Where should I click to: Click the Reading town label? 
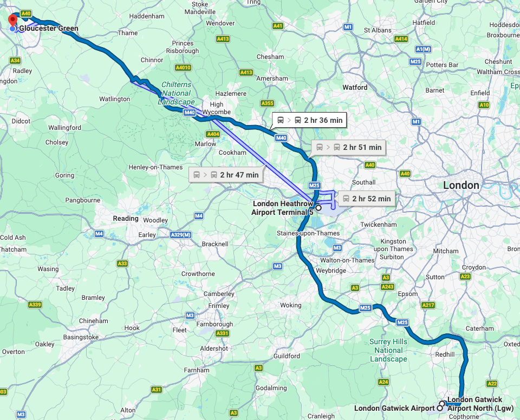pos(126,219)
